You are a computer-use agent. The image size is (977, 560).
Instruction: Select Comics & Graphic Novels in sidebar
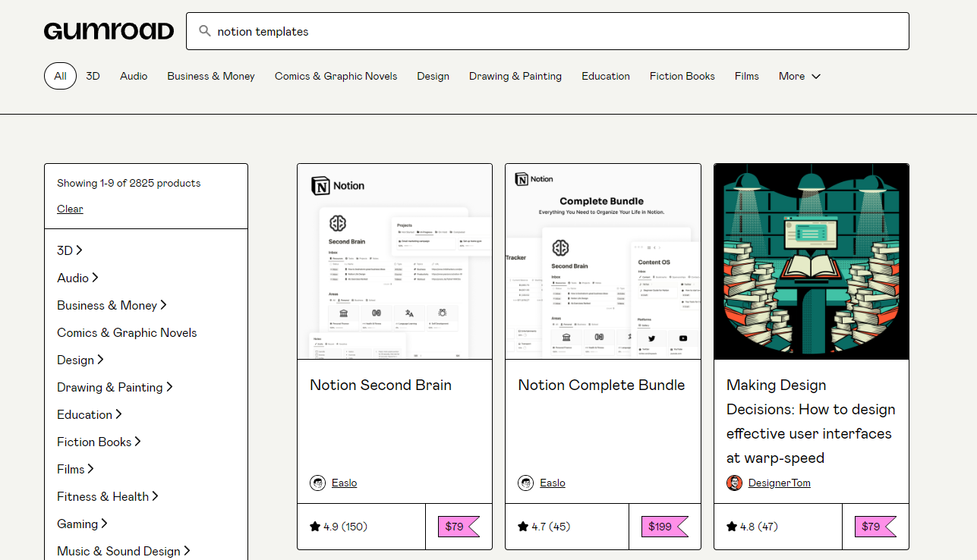click(127, 332)
